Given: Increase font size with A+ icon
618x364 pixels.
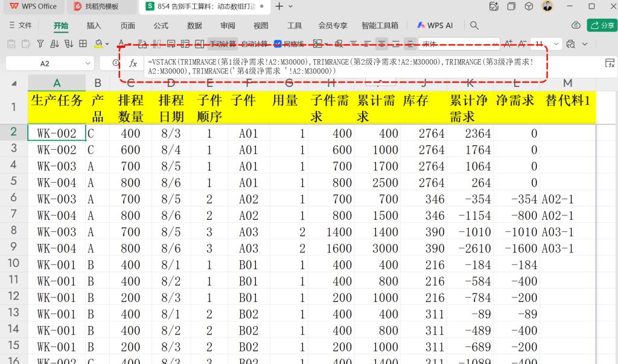Looking at the screenshot, I should click(508, 44).
